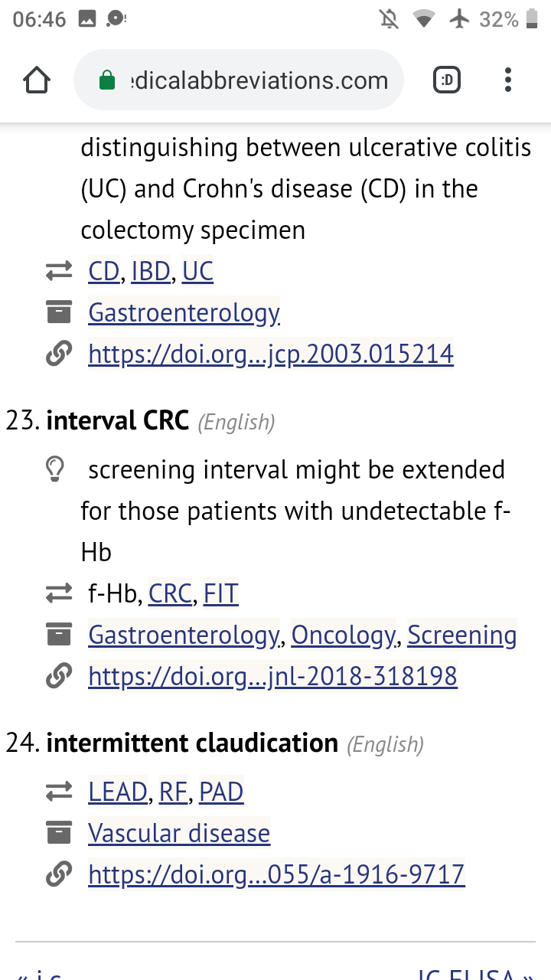Open the Vascular disease category link
This screenshot has width=551, height=980.
pyautogui.click(x=179, y=833)
